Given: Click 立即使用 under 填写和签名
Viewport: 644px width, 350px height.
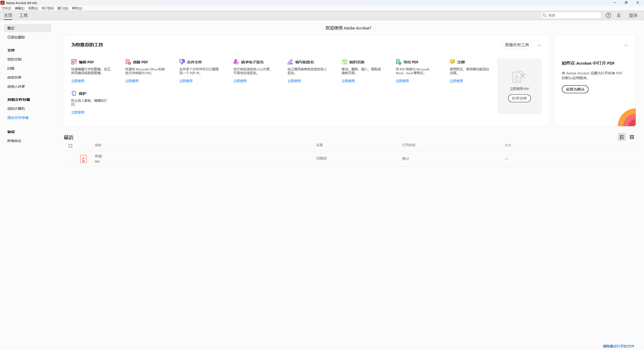Looking at the screenshot, I should point(294,81).
